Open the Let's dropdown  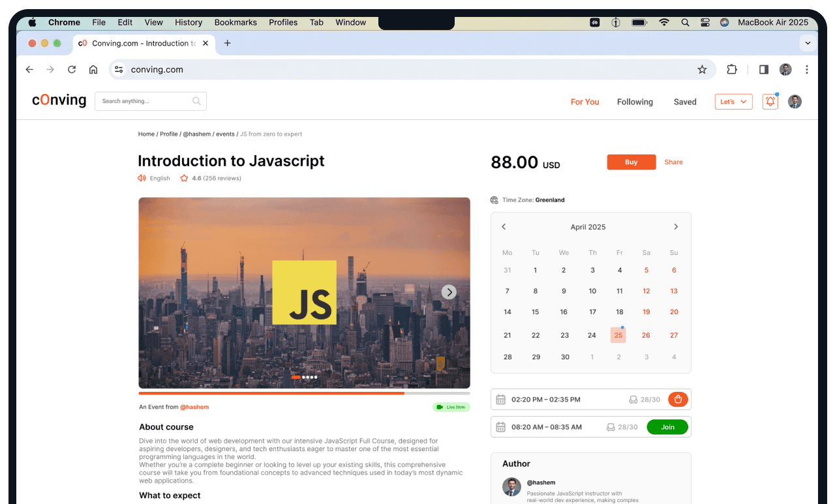point(733,101)
